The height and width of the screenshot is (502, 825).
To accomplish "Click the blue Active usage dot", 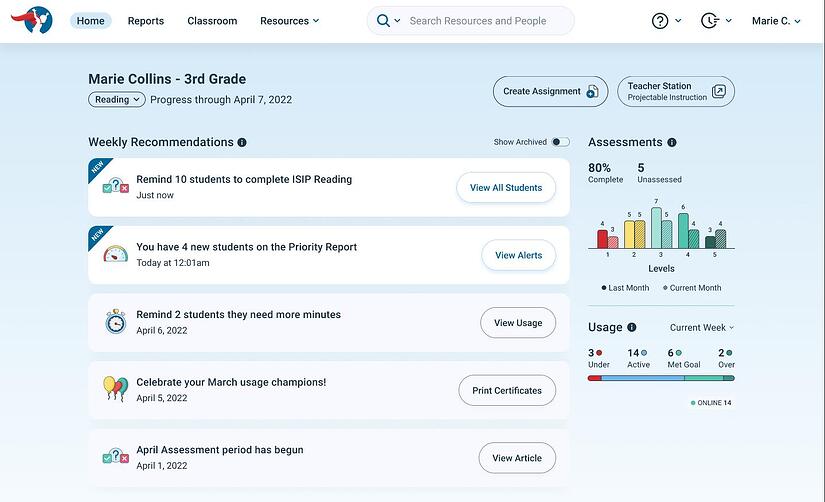I will [x=644, y=353].
